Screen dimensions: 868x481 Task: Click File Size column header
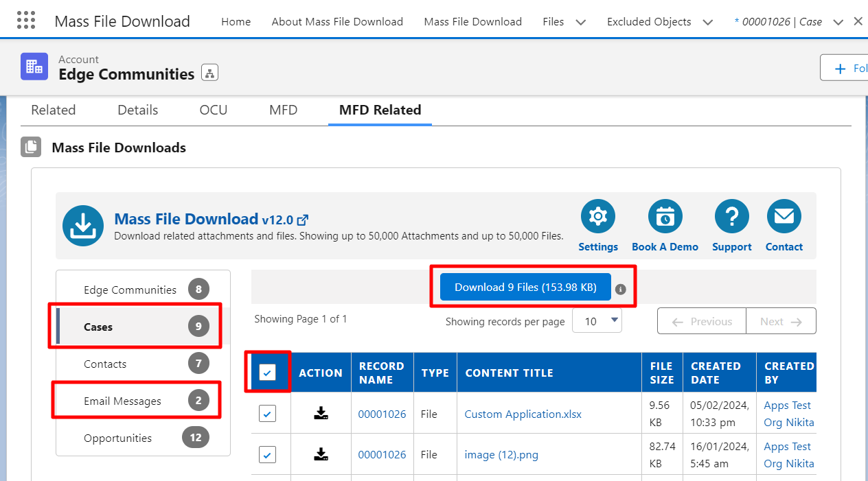point(661,373)
